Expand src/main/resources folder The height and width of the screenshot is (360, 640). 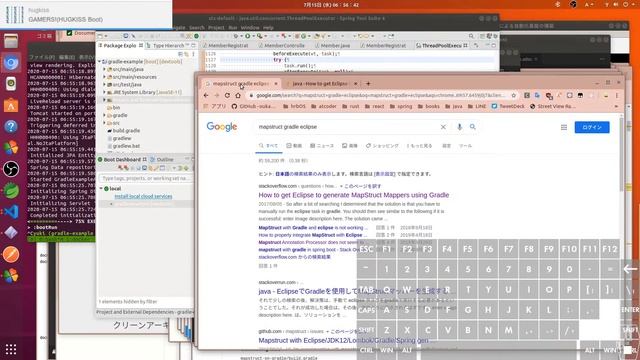click(x=104, y=77)
